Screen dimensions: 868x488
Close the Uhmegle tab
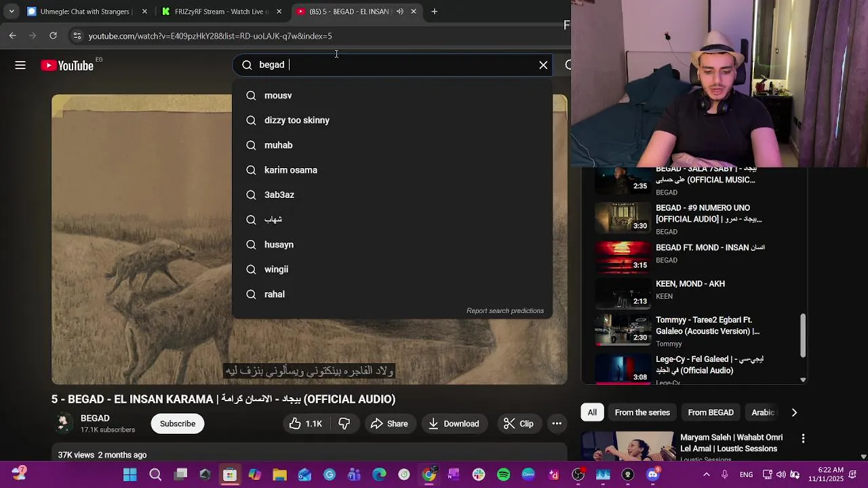144,12
